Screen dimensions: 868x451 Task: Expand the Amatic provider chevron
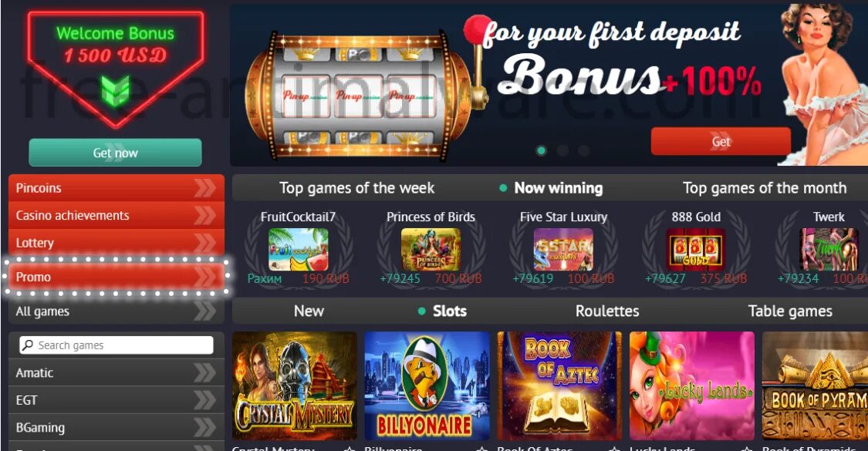pyautogui.click(x=204, y=373)
